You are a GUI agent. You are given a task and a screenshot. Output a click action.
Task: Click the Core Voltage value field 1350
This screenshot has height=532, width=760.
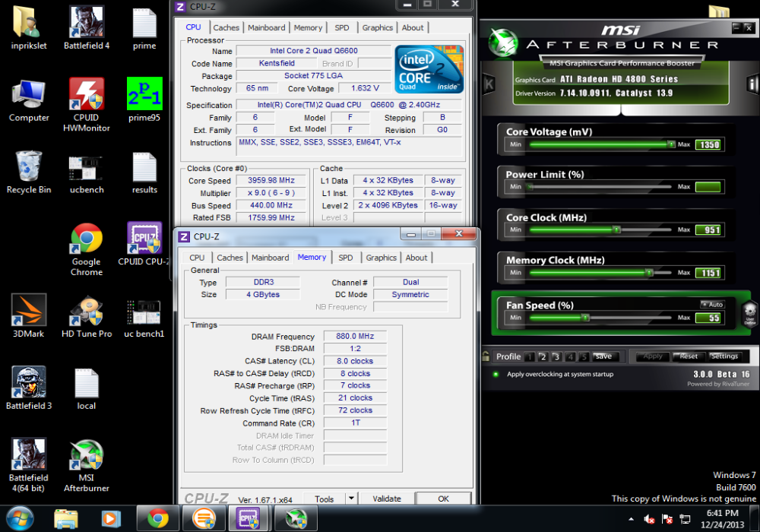(708, 144)
